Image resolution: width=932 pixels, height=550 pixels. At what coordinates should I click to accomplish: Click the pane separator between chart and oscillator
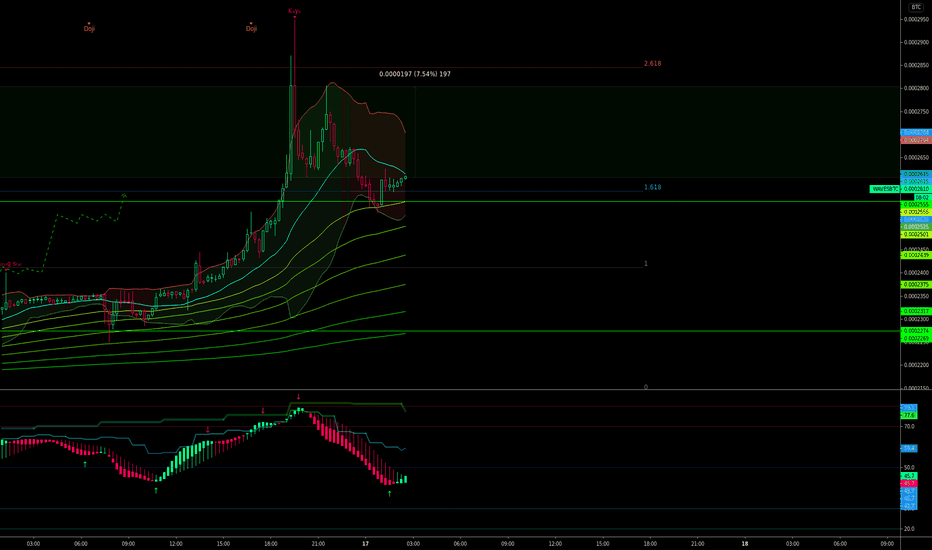(x=450, y=390)
